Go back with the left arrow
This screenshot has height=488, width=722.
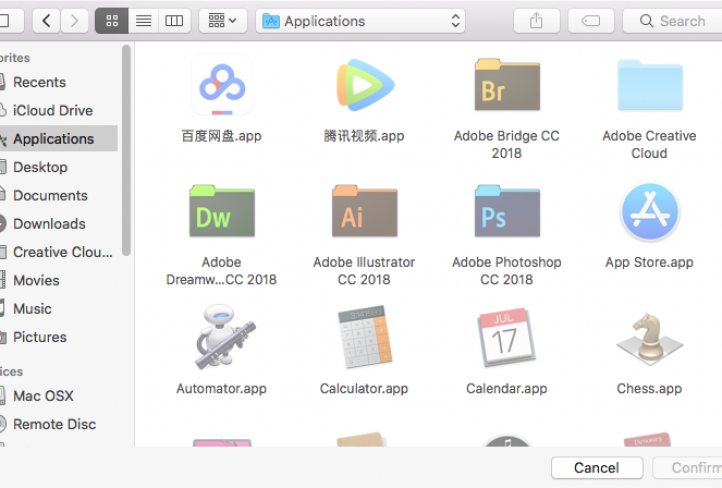click(46, 21)
